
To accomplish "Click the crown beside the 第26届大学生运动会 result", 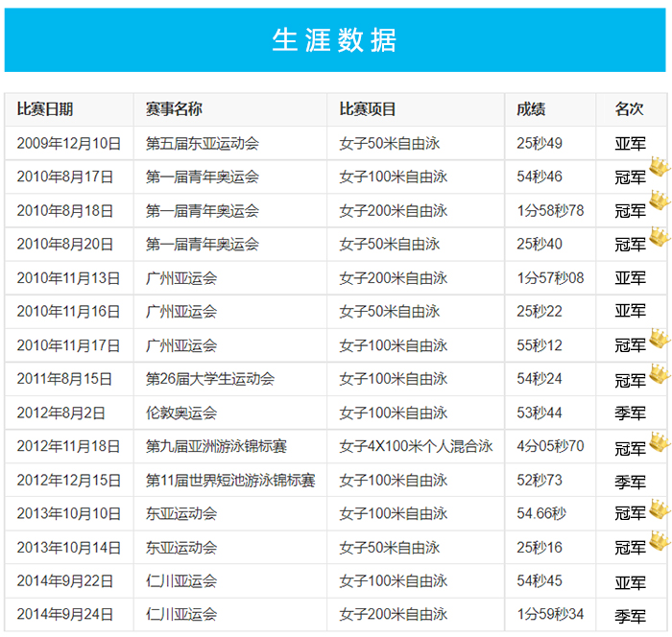I will [659, 371].
